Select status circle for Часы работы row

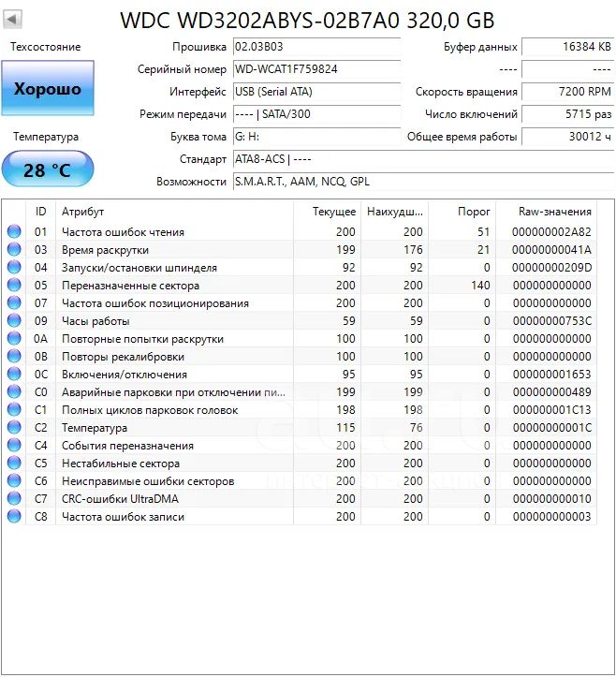coord(14,321)
